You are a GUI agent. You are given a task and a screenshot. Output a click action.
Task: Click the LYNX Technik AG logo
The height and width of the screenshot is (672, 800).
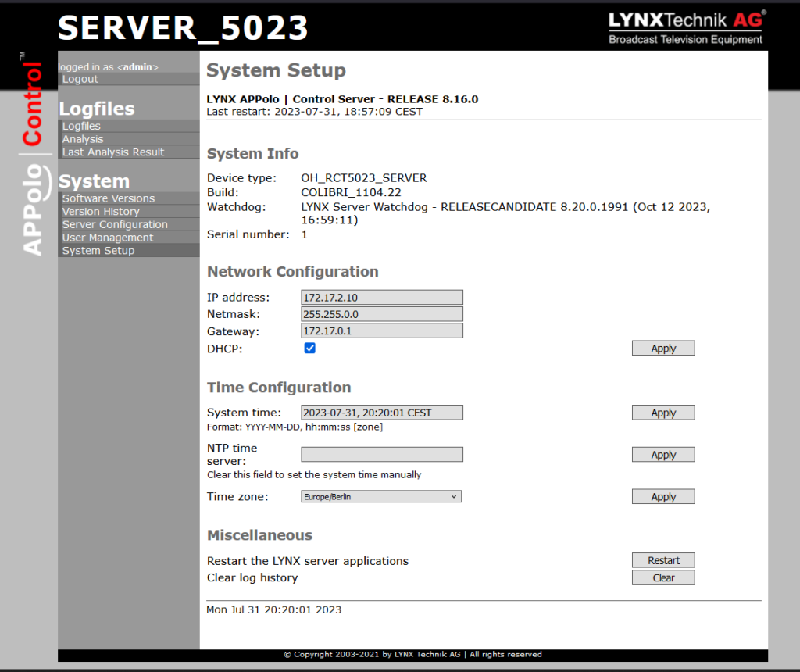(x=686, y=27)
